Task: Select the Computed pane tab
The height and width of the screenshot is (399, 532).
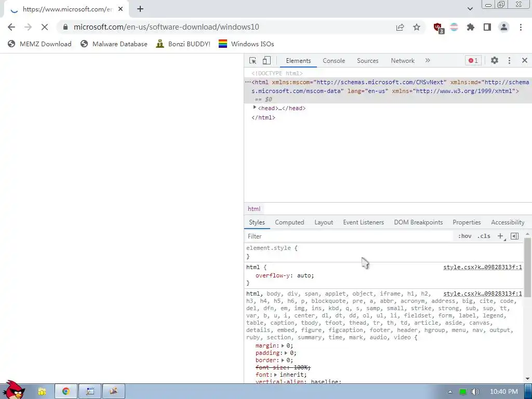Action: point(289,222)
